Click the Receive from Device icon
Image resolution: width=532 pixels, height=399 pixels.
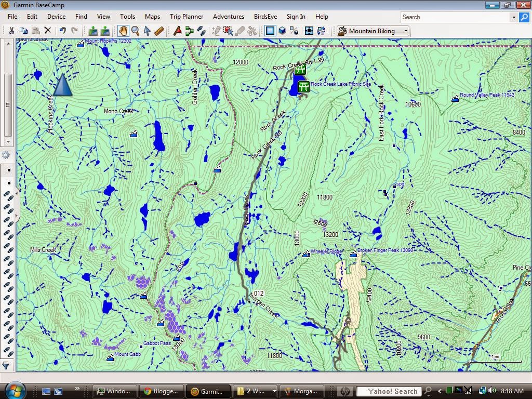click(105, 31)
